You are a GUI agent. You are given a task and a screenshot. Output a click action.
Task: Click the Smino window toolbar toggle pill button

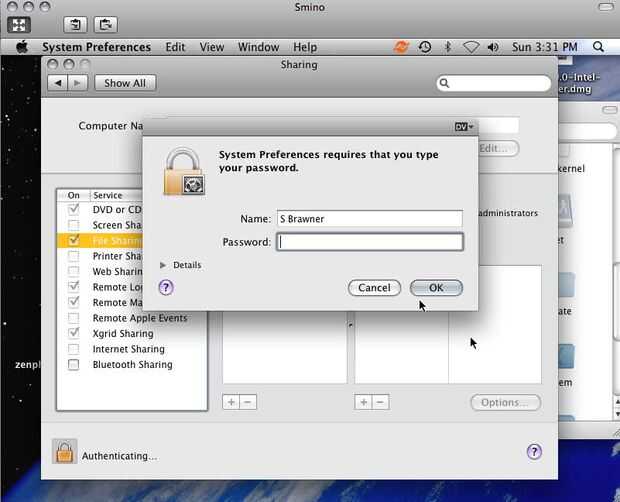(606, 7)
